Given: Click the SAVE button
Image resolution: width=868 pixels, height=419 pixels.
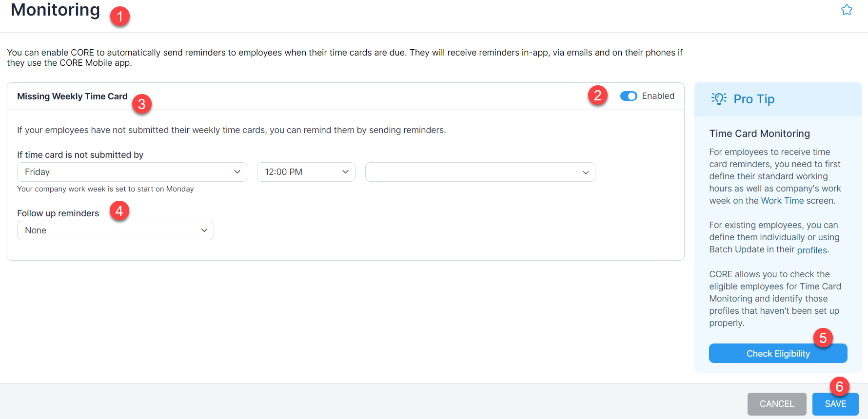Looking at the screenshot, I should tap(835, 403).
